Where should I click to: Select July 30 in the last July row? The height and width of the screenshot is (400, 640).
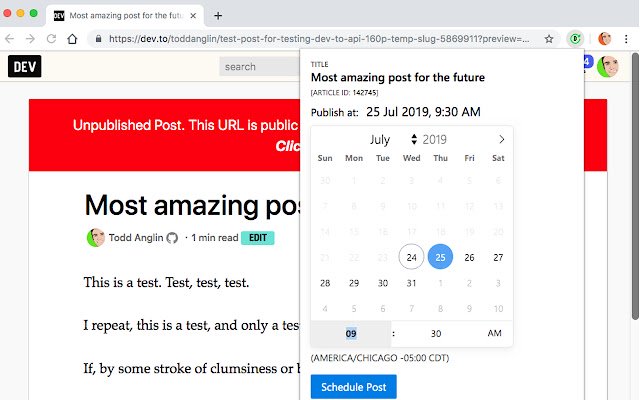click(x=382, y=283)
